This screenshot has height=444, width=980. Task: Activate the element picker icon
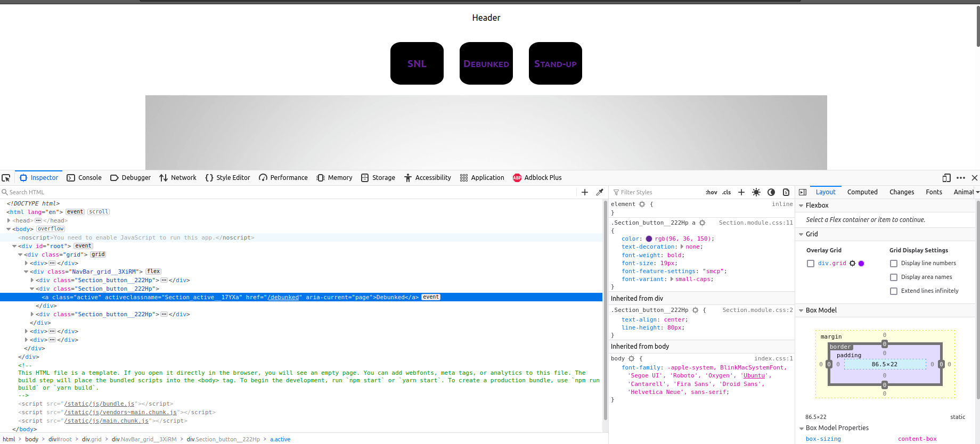click(x=6, y=178)
